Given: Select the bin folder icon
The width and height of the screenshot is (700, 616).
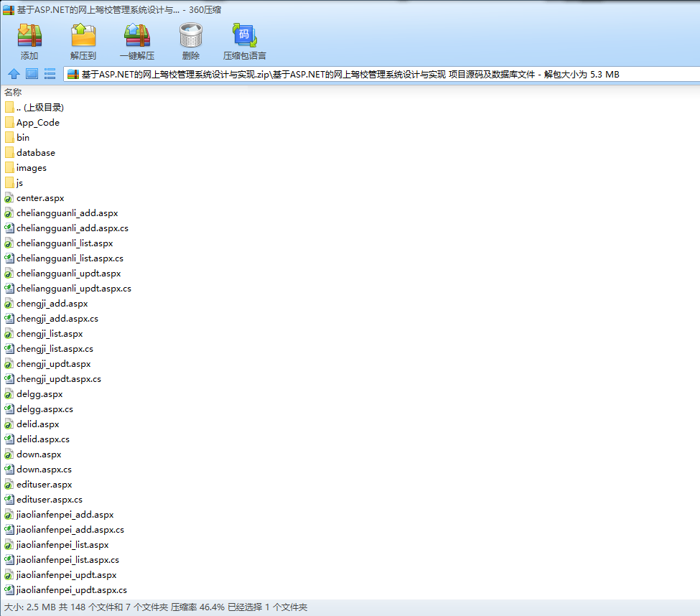Looking at the screenshot, I should point(9,138).
